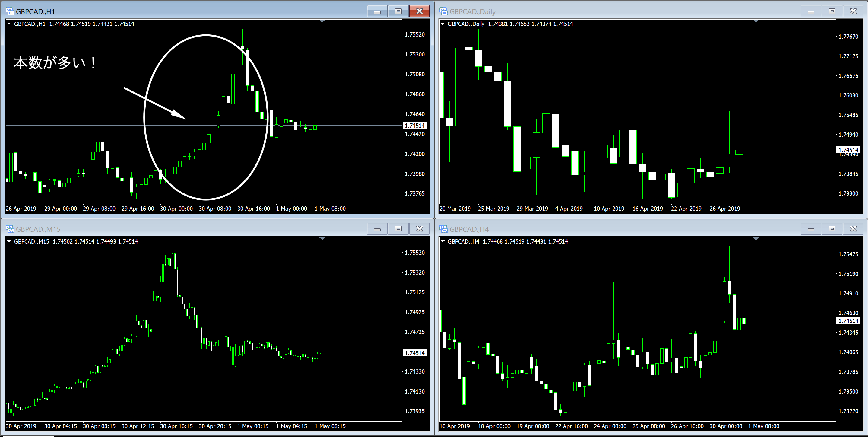Expand the triangle beside GBPCAD.,M15 label
The width and height of the screenshot is (868, 437).
point(9,241)
